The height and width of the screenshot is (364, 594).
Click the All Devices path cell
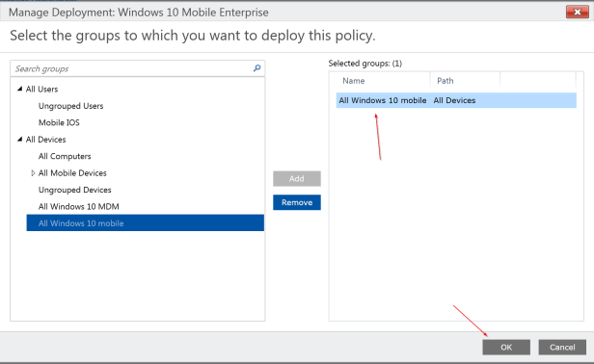454,100
